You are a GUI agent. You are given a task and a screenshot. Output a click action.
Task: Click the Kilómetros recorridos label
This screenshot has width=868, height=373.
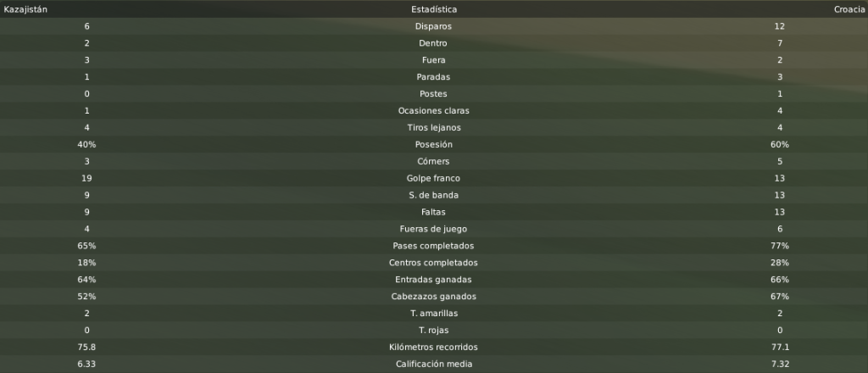(433, 347)
